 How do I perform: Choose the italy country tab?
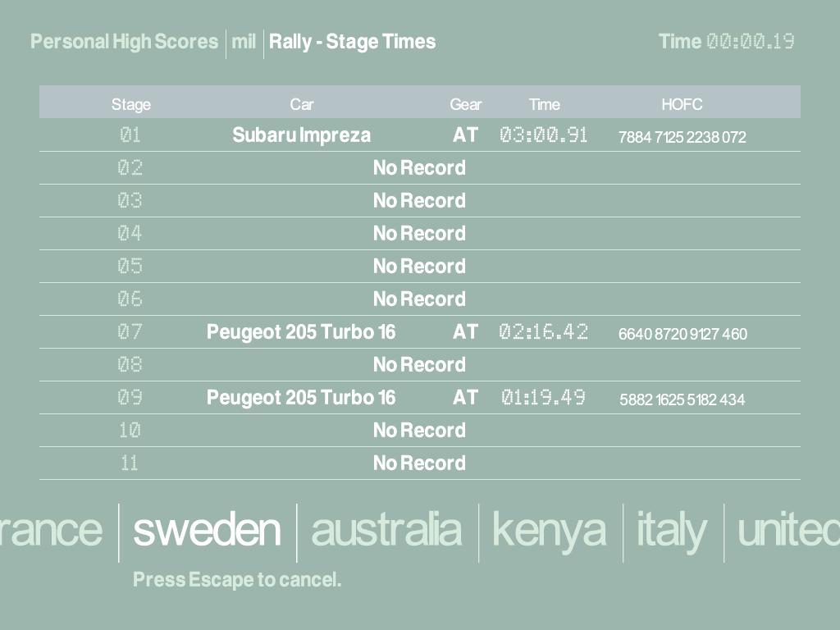672,530
